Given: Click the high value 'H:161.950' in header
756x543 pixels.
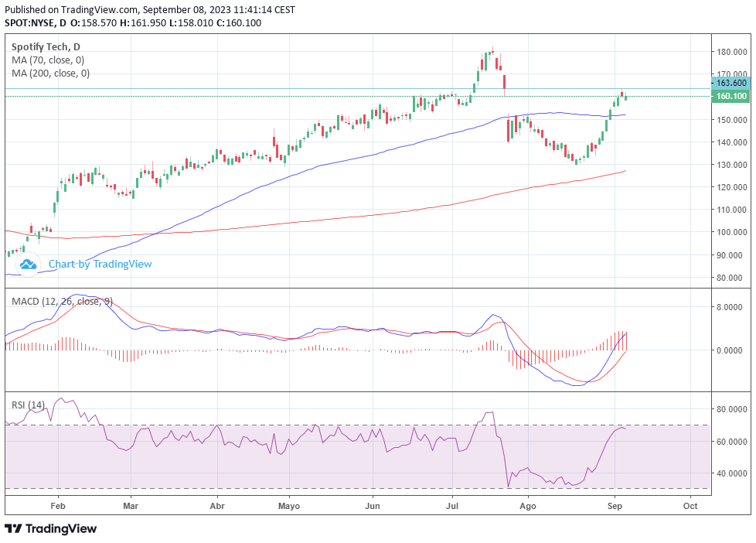Looking at the screenshot, I should tap(143, 23).
